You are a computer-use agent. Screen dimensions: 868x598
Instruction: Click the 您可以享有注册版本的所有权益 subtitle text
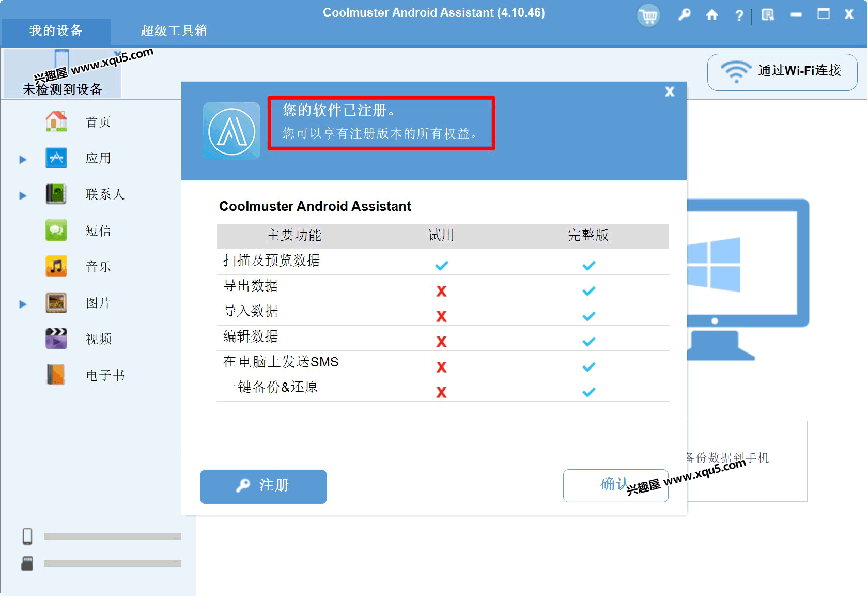[380, 134]
